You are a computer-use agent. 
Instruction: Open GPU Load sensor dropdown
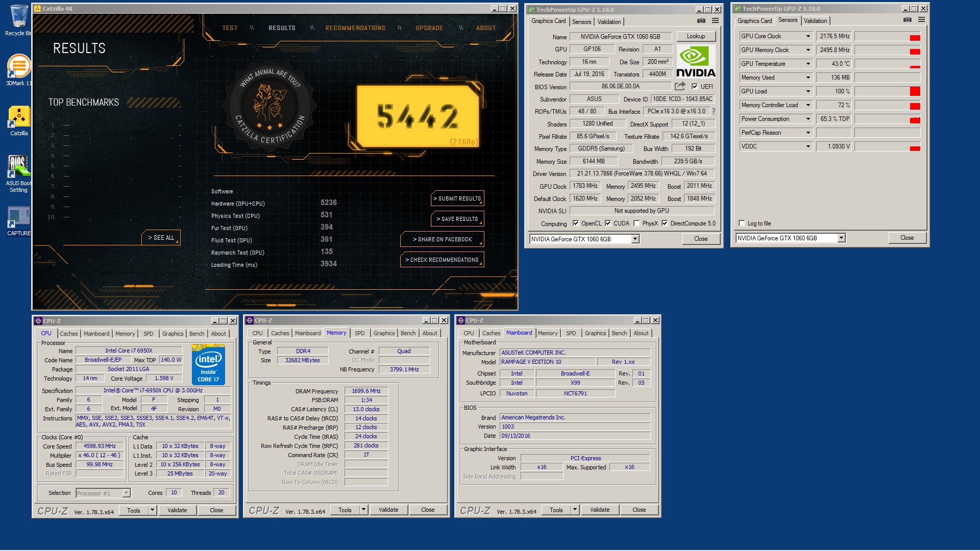tap(808, 91)
